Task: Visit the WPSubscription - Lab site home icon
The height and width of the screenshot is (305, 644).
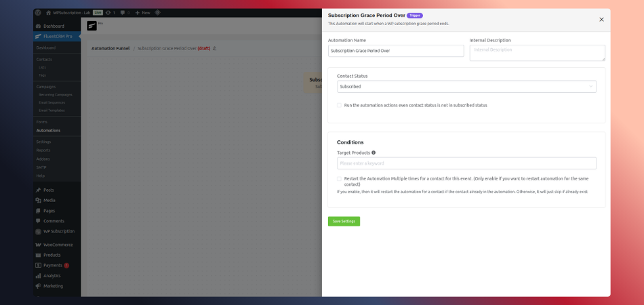Action: tap(48, 13)
